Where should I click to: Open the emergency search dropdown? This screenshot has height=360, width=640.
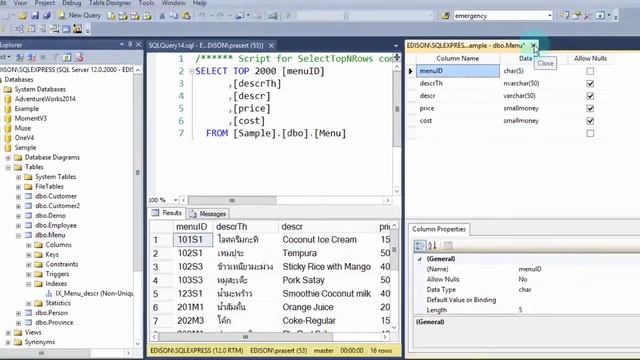[x=549, y=16]
